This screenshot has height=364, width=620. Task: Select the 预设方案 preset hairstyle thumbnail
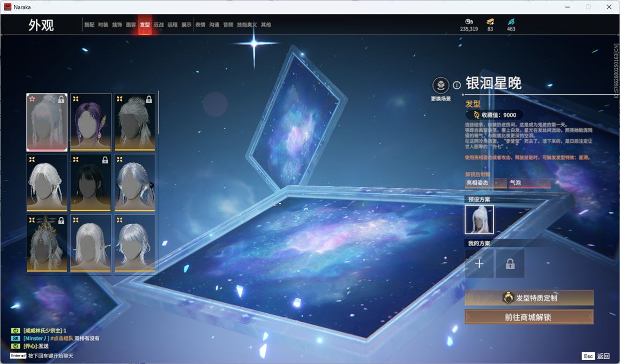coord(479,219)
